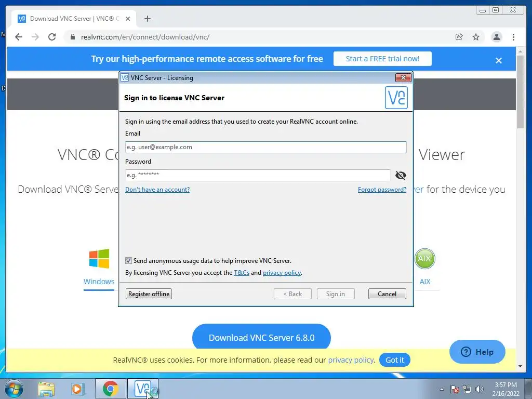Open the Chrome profile avatar
532x399 pixels.
point(496,37)
